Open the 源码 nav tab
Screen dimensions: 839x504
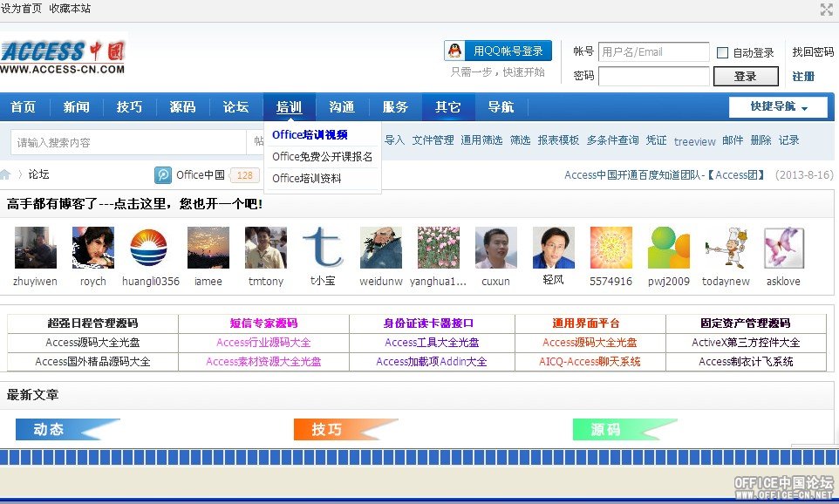[x=182, y=107]
